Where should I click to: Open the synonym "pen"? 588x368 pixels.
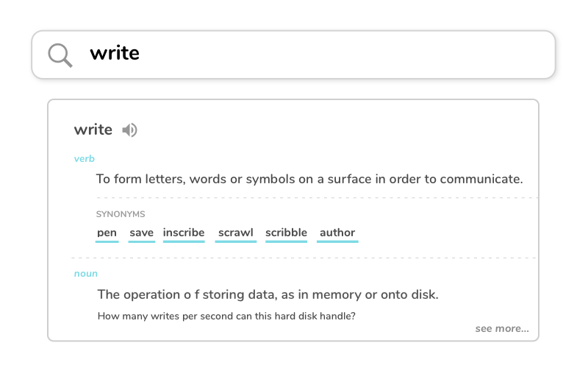click(107, 233)
